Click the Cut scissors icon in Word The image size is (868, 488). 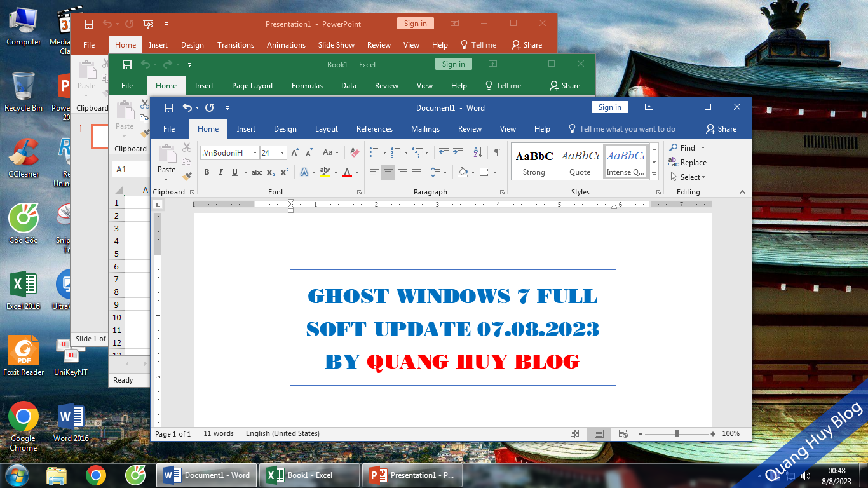point(186,147)
